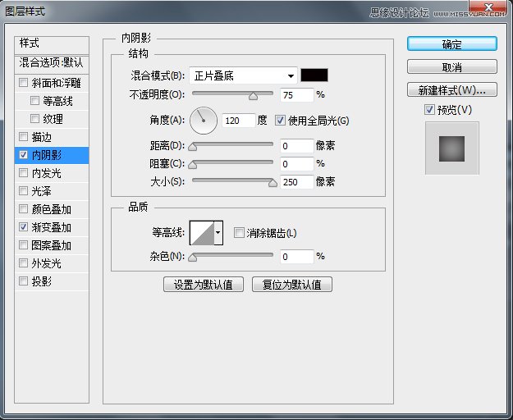Tick the 外发光 checkbox
The height and width of the screenshot is (420, 513).
click(x=23, y=262)
